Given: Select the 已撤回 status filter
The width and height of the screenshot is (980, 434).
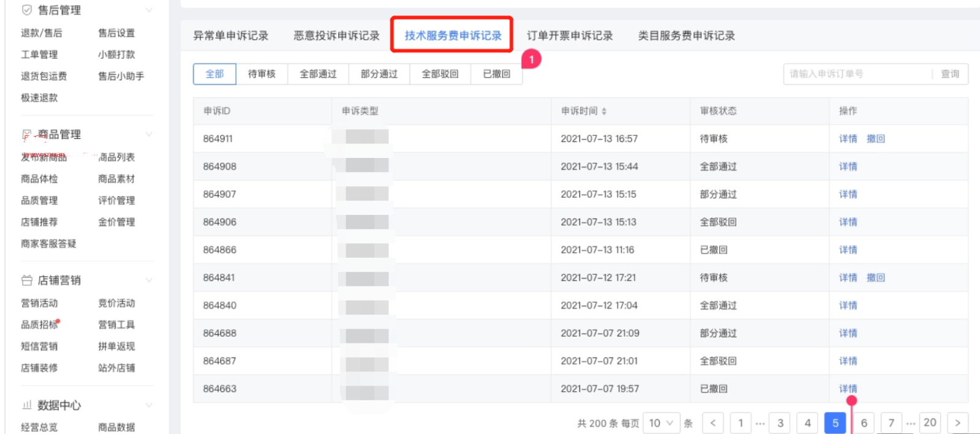Looking at the screenshot, I should tap(496, 74).
